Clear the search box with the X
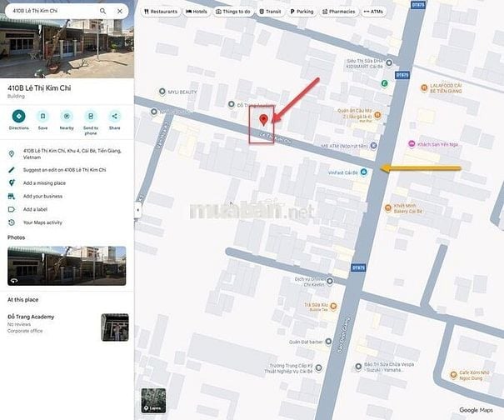The image size is (504, 420). [x=120, y=12]
